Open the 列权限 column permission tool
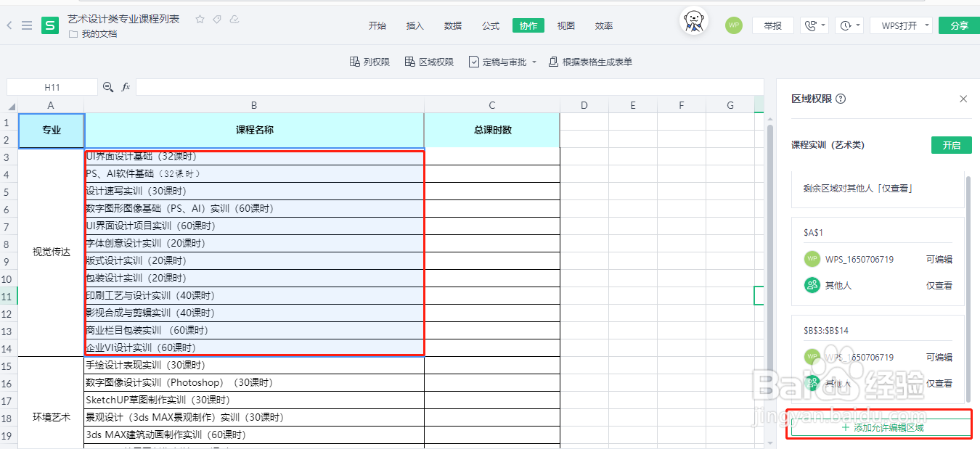Screen dimensions: 980x449 pyautogui.click(x=369, y=62)
